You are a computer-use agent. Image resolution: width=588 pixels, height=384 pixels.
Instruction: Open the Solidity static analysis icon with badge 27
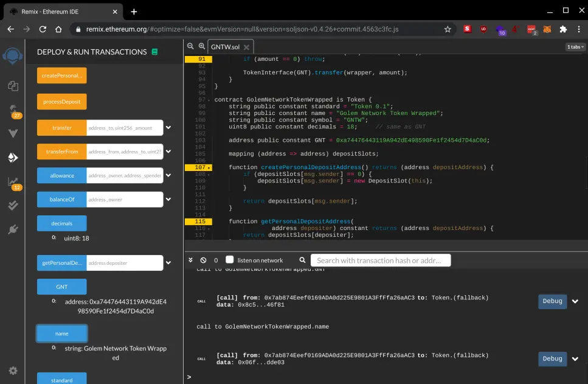13,111
